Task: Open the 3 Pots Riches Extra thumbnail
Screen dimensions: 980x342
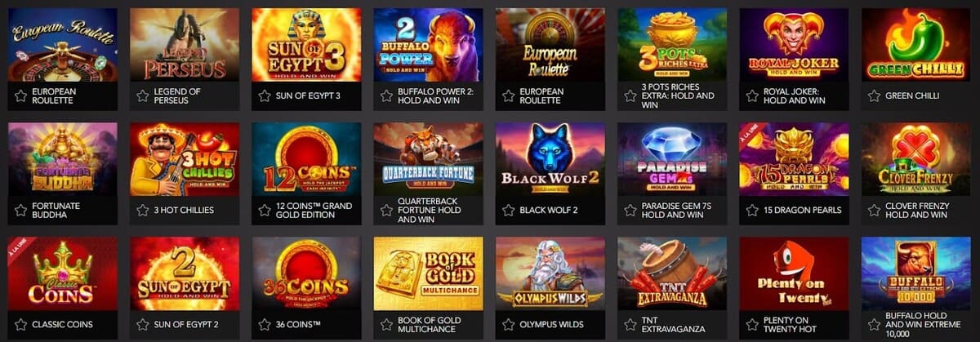Action: pyautogui.click(x=672, y=45)
